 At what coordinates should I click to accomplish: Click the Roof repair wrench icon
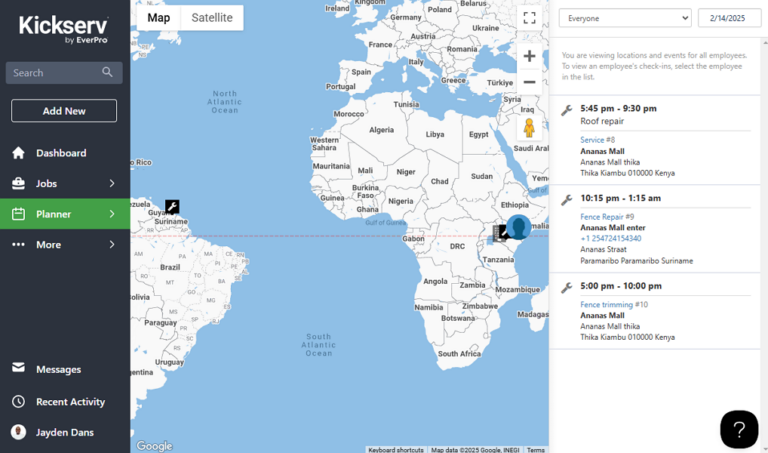click(567, 110)
